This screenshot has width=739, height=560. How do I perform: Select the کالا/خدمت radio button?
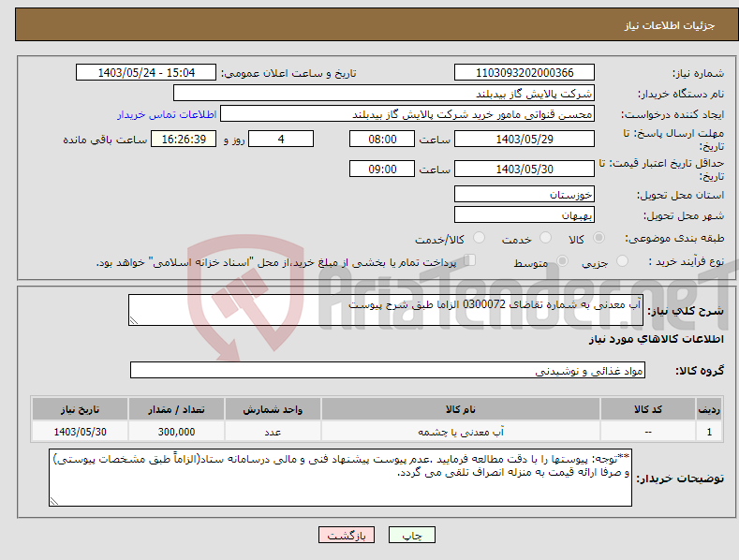(479, 238)
